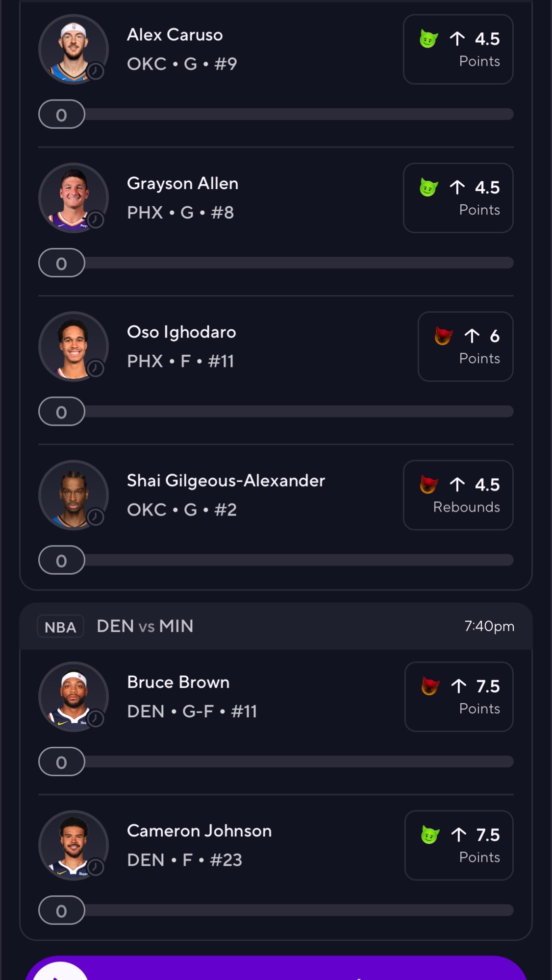Open Shai Gilgeous-Alexander's player headshot
This screenshot has height=980, width=552.
(74, 495)
